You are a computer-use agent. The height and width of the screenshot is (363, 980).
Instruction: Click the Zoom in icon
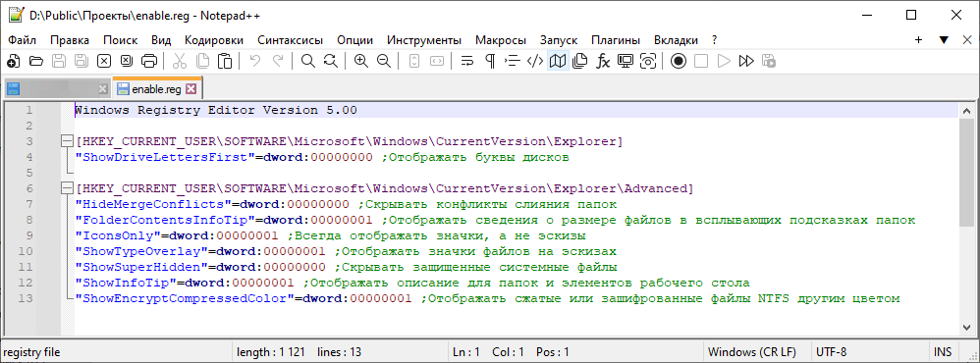coord(360,61)
